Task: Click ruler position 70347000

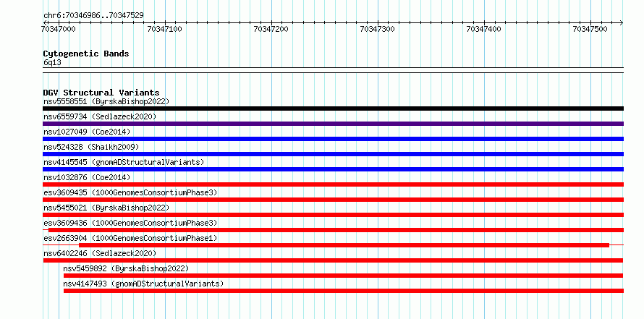Action: pos(59,29)
